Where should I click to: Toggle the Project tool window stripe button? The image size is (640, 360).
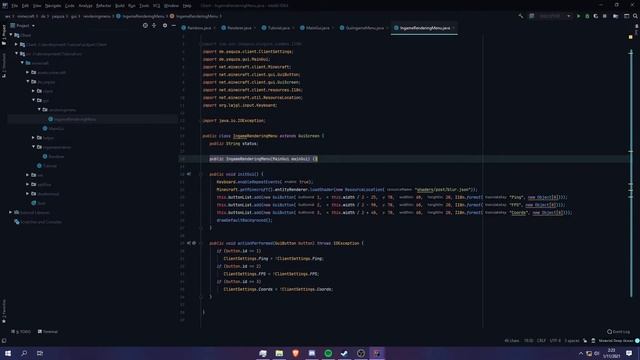click(x=4, y=35)
